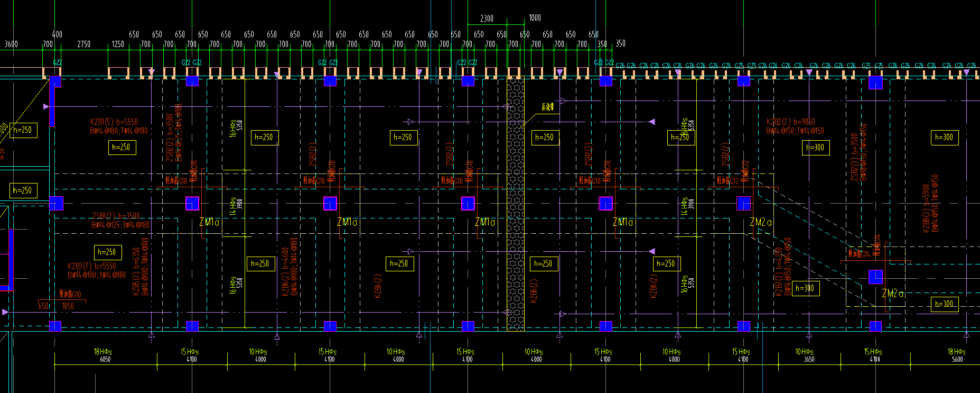Click the 400 dimension text
The height and width of the screenshot is (393, 980).
pos(57,34)
